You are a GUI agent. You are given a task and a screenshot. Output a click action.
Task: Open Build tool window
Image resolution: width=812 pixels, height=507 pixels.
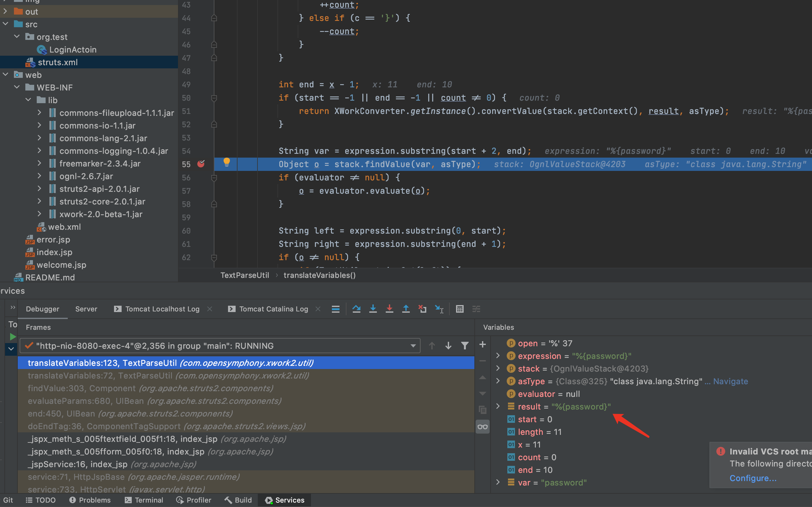[x=238, y=500]
